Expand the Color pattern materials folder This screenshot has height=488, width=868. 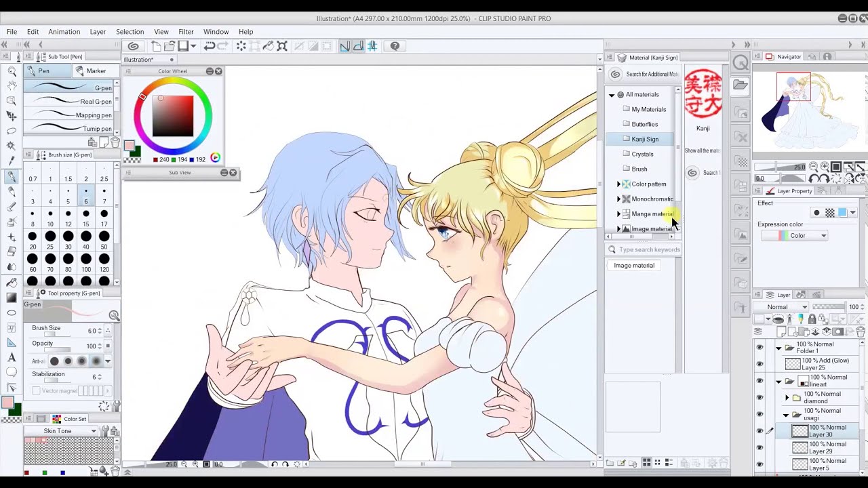tap(618, 184)
